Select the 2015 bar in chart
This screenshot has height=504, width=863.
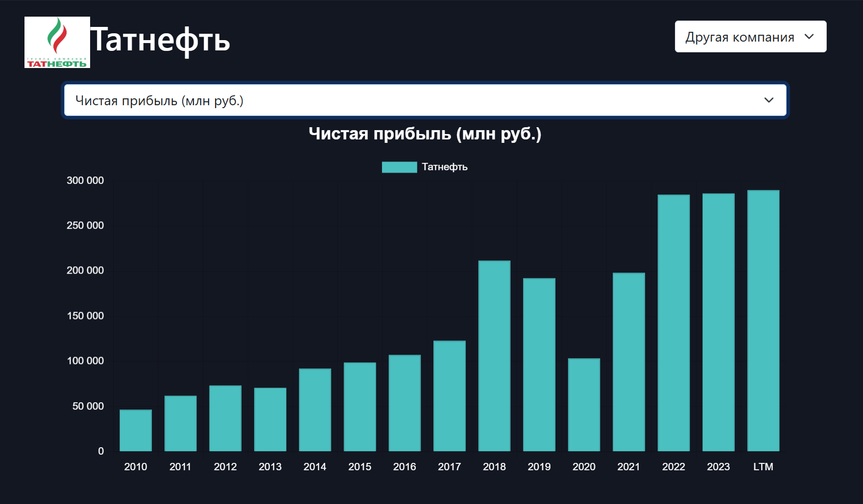pos(360,407)
